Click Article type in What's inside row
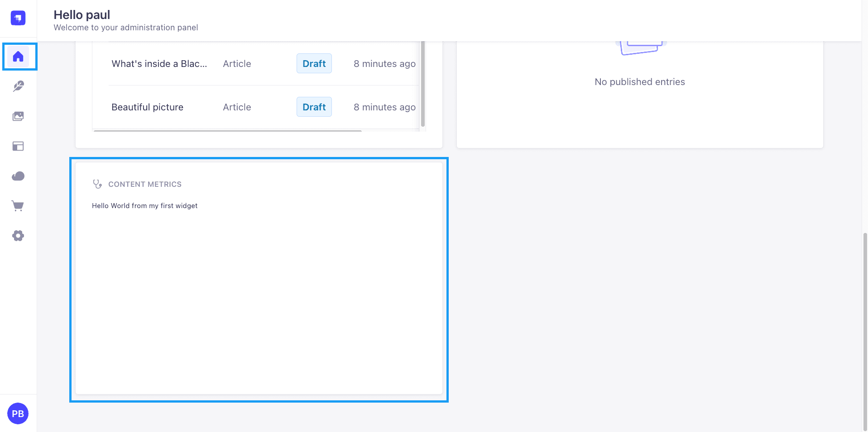868x432 pixels. click(x=237, y=64)
